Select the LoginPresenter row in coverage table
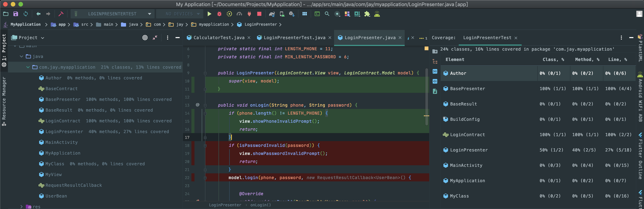 (x=469, y=150)
